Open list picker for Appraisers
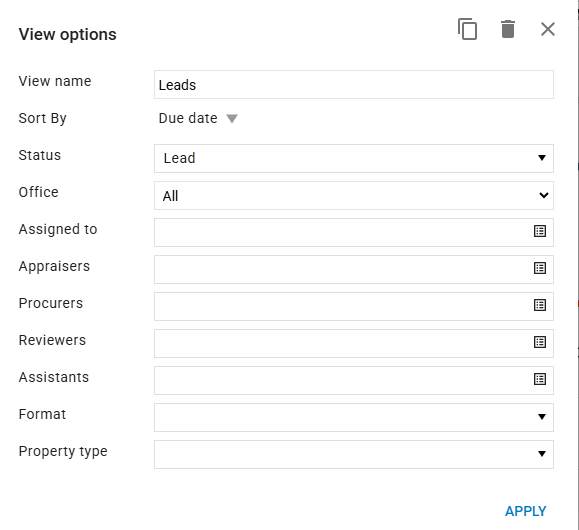The height and width of the screenshot is (530, 579). pos(540,268)
